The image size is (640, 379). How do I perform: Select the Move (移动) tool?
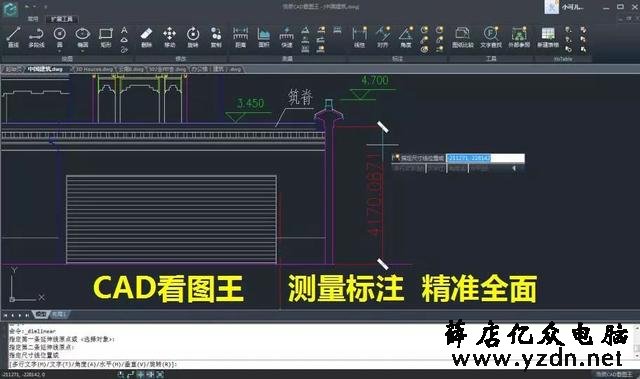tap(169, 37)
